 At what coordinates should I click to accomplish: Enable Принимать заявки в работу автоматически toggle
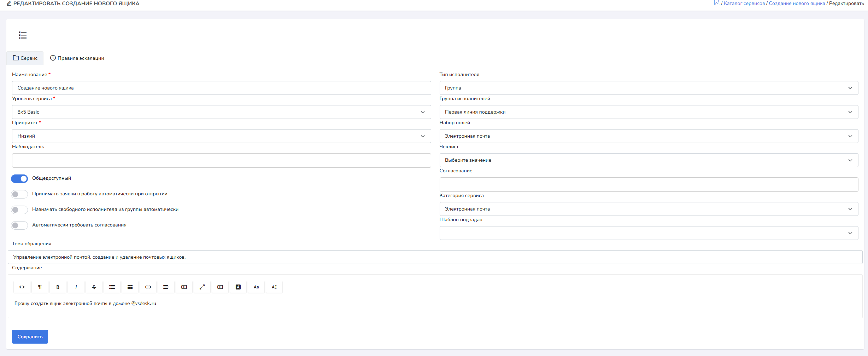(19, 194)
